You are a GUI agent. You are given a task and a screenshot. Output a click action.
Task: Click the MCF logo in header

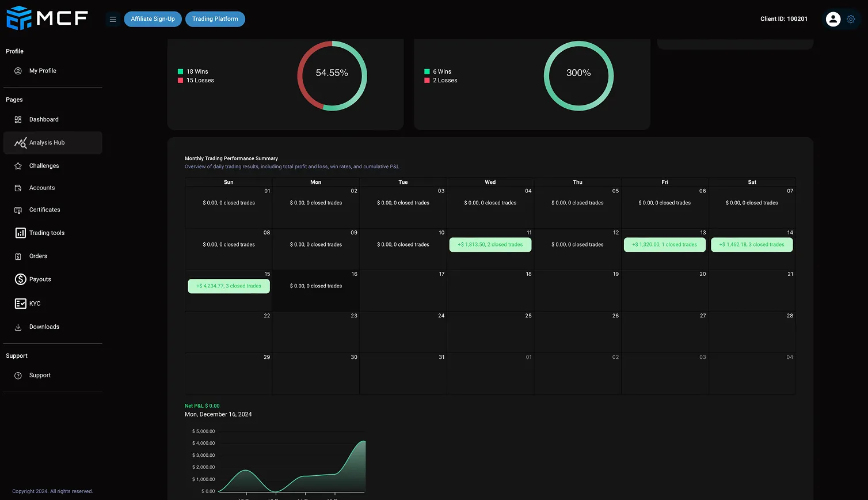coord(47,18)
